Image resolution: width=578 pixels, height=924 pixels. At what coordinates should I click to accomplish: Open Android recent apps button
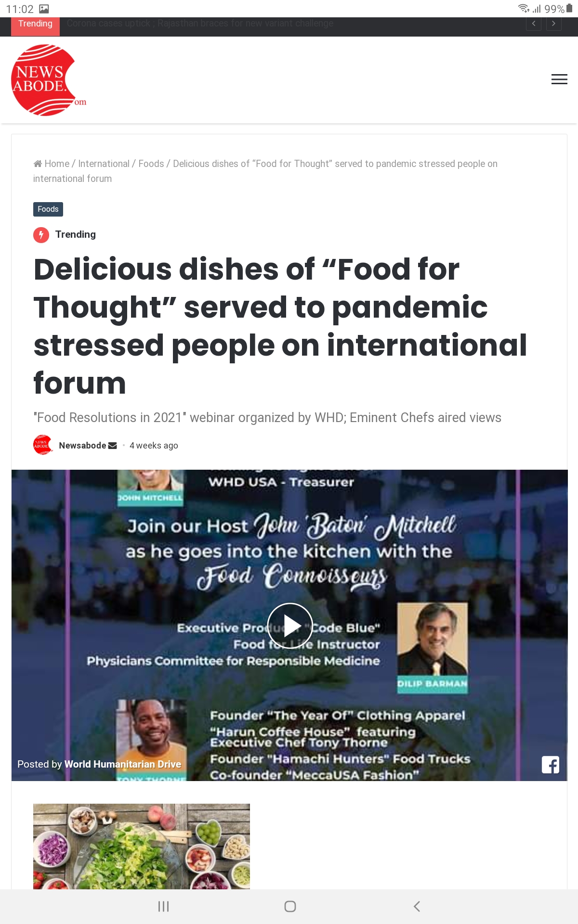click(x=164, y=906)
